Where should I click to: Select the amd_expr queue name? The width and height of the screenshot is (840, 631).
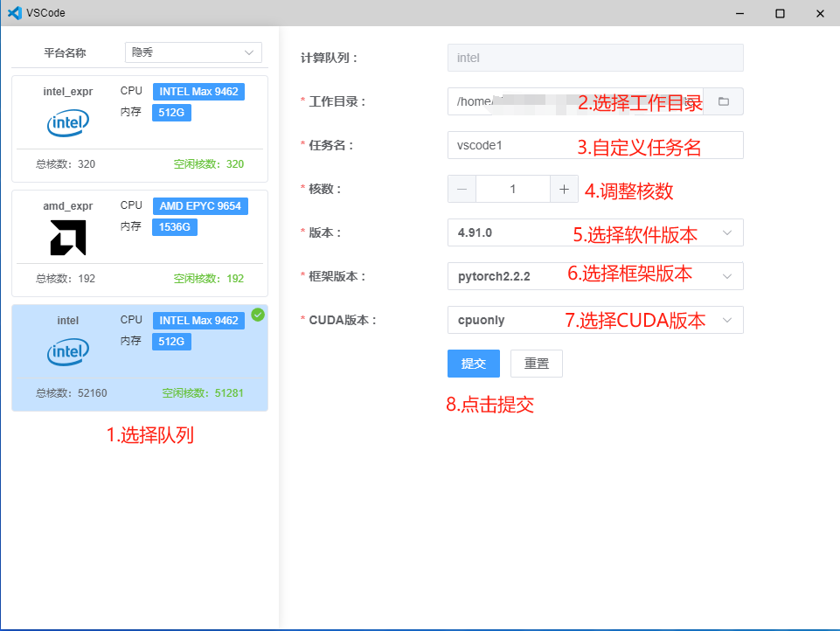pos(68,206)
